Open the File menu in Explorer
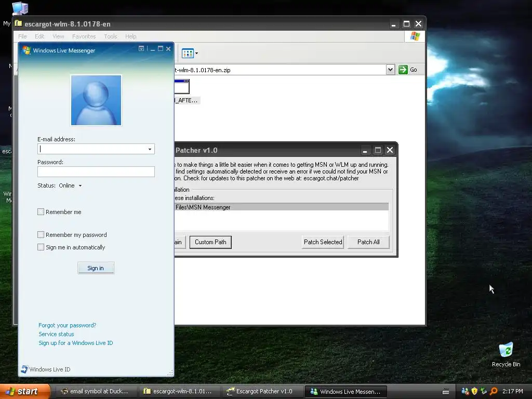This screenshot has height=399, width=532. coord(22,36)
